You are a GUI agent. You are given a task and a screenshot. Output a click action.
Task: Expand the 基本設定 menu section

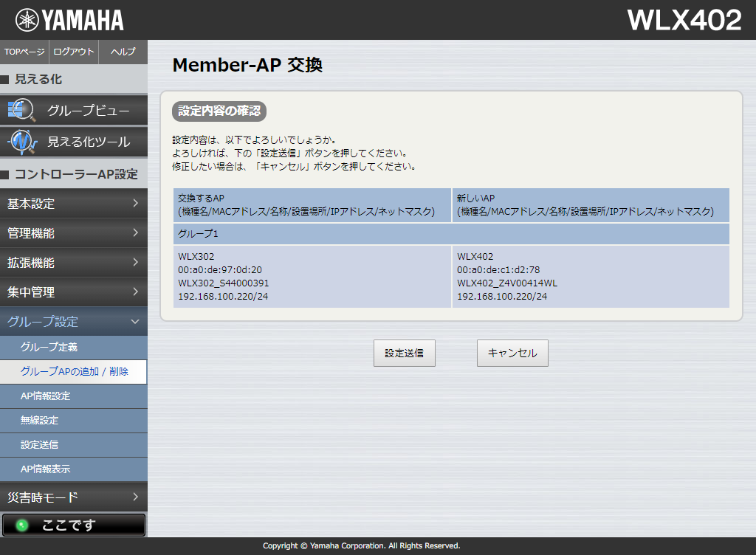tap(73, 204)
